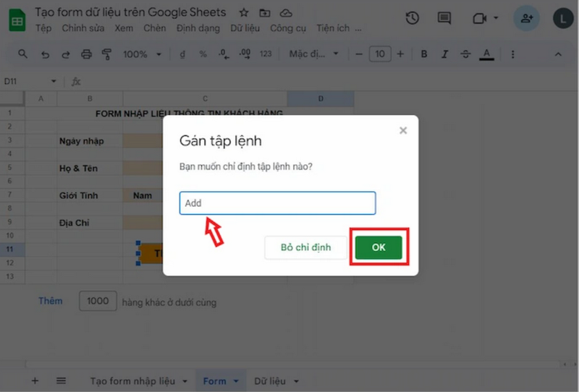Add a new sheet with the plus icon

pos(35,381)
